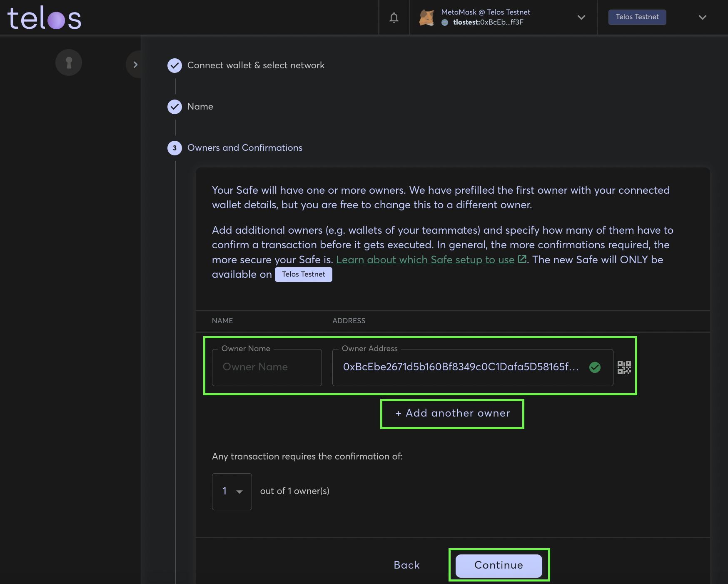Open Learn about which Safe setup link
The width and height of the screenshot is (728, 584).
pos(425,260)
